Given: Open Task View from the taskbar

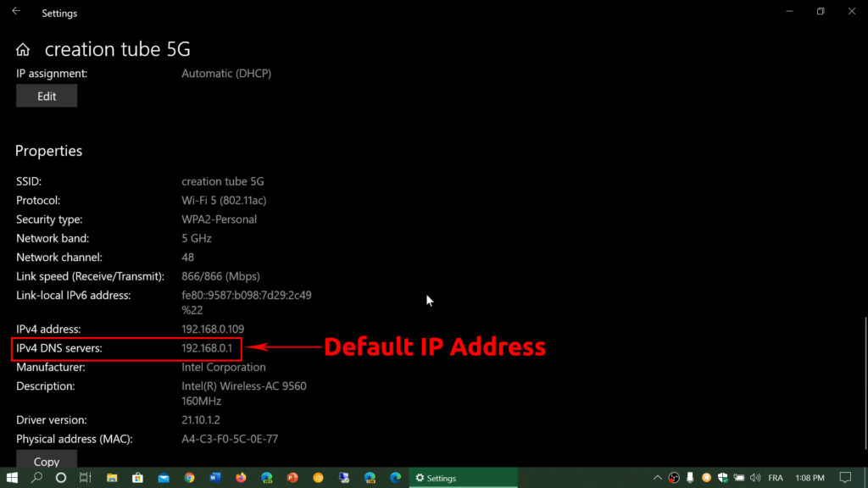Looking at the screenshot, I should tap(85, 478).
